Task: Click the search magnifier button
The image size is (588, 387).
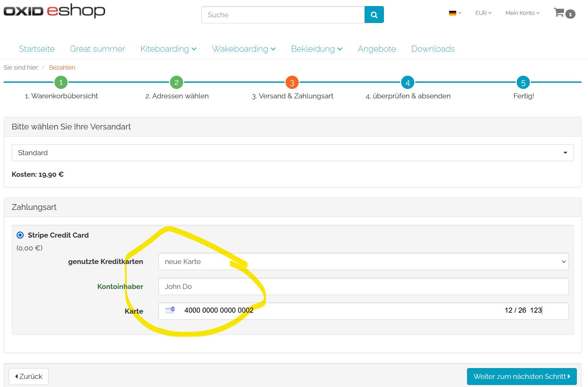Action: click(x=374, y=15)
